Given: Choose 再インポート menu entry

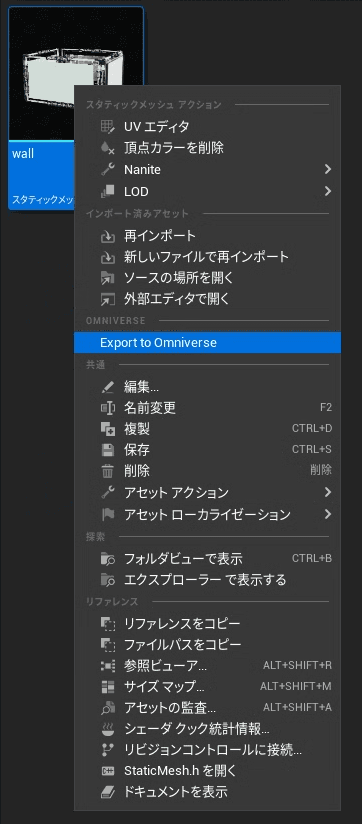Looking at the screenshot, I should pyautogui.click(x=208, y=235).
